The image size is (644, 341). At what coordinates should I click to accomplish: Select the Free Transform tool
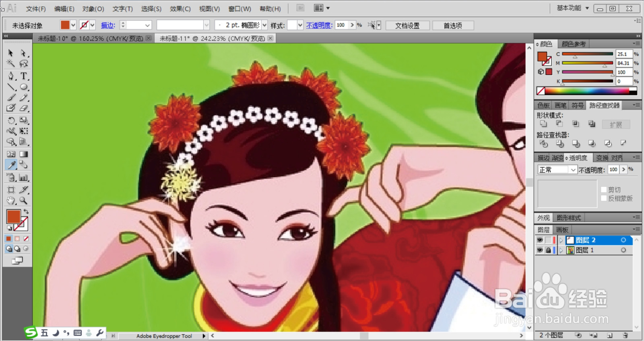23,131
